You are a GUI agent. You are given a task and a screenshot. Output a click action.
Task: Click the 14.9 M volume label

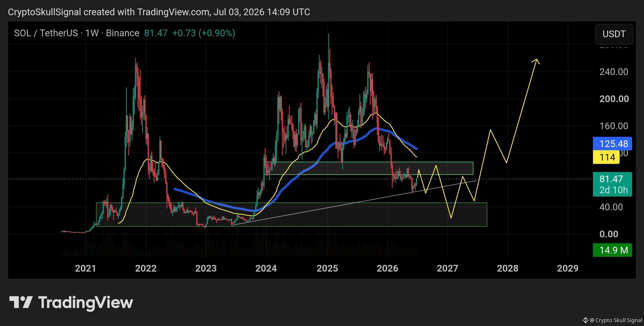(612, 250)
